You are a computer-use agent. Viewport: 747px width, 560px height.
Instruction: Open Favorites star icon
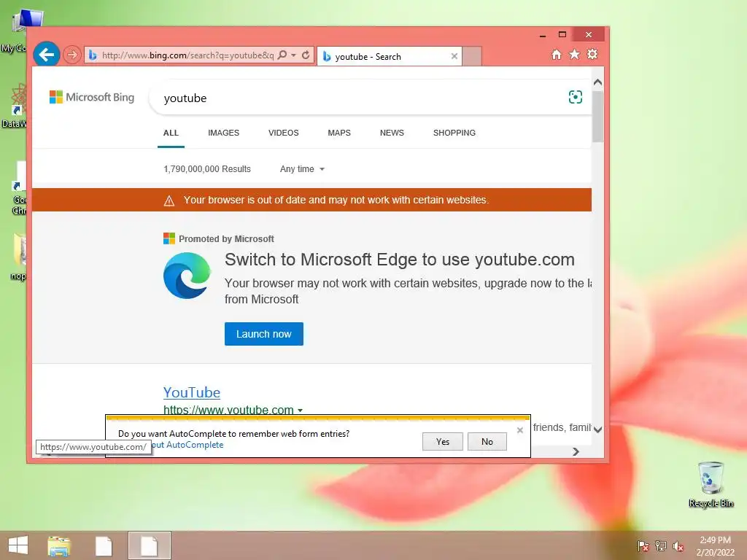pyautogui.click(x=575, y=54)
